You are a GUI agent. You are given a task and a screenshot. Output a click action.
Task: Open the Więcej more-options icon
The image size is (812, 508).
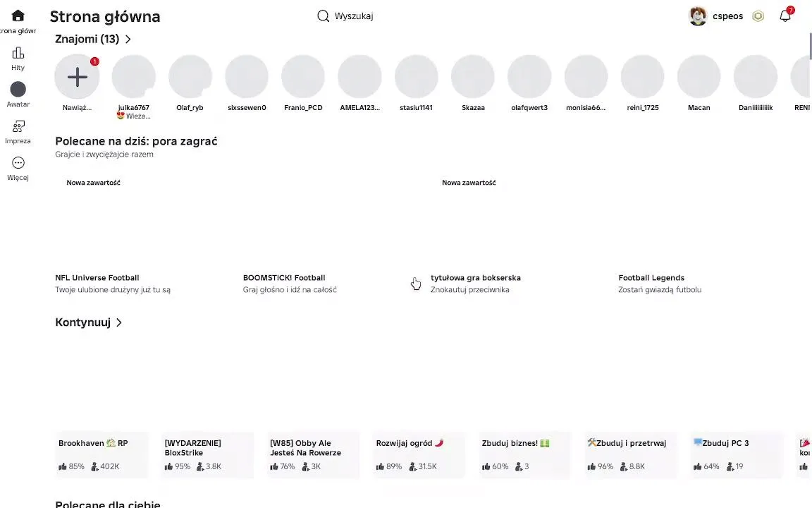tap(18, 163)
